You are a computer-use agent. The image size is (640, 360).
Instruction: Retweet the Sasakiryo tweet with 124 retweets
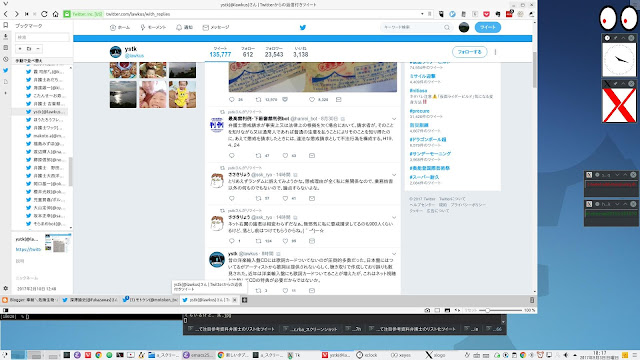point(258,241)
